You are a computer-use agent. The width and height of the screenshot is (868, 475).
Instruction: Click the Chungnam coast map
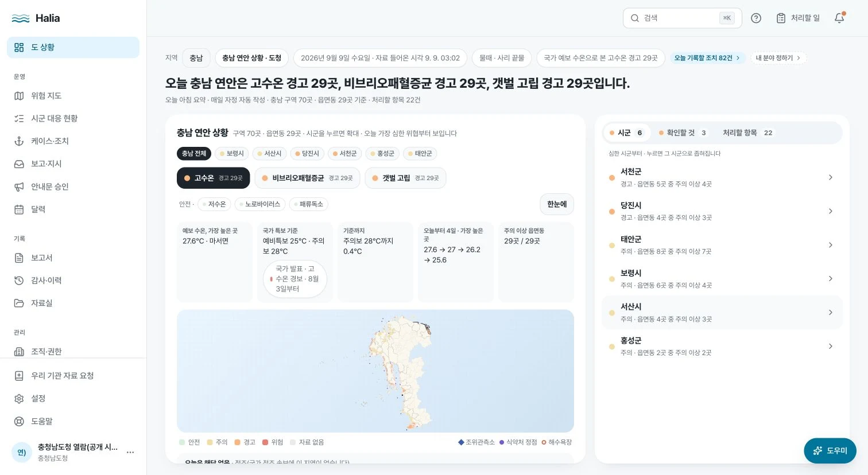point(375,371)
